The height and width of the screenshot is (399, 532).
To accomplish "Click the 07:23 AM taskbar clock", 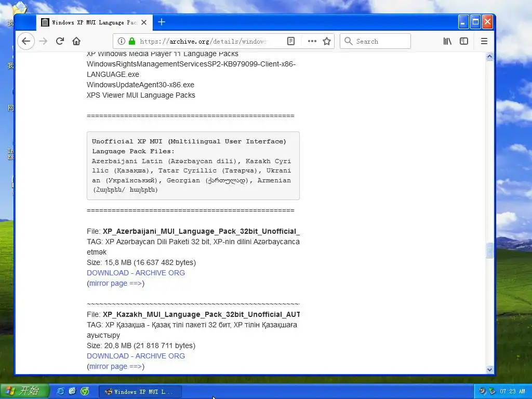I will tap(512, 392).
